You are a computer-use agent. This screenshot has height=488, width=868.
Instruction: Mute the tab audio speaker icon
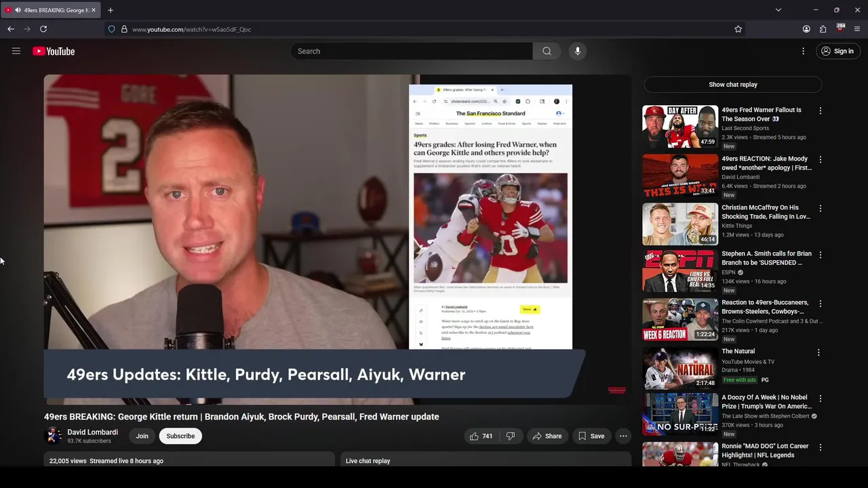[17, 10]
